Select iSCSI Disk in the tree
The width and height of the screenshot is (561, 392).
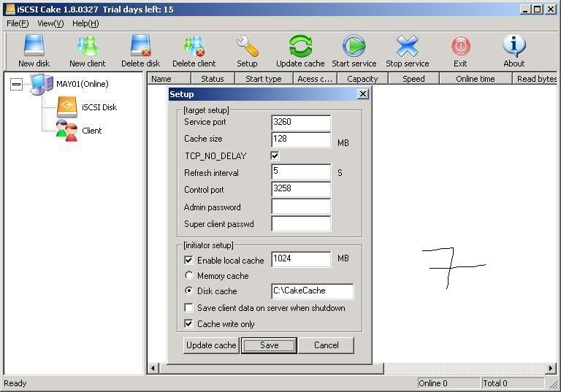99,107
